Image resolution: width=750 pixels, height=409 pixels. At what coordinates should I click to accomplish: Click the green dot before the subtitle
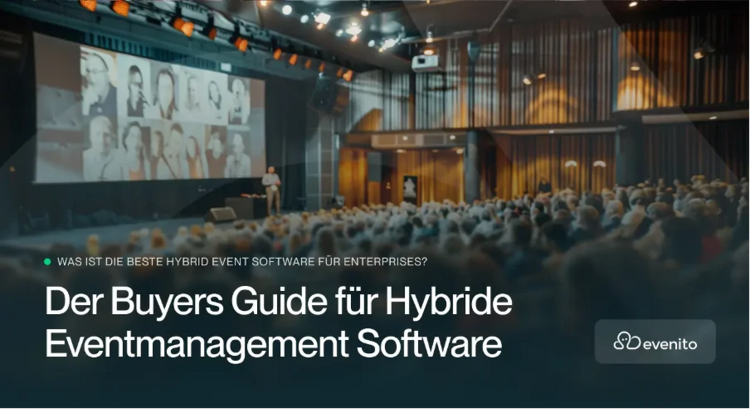[47, 262]
